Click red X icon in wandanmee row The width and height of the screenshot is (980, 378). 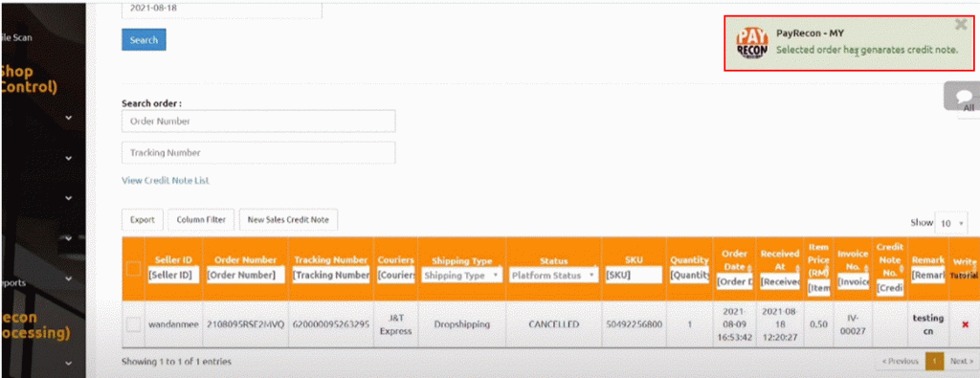pyautogui.click(x=965, y=325)
